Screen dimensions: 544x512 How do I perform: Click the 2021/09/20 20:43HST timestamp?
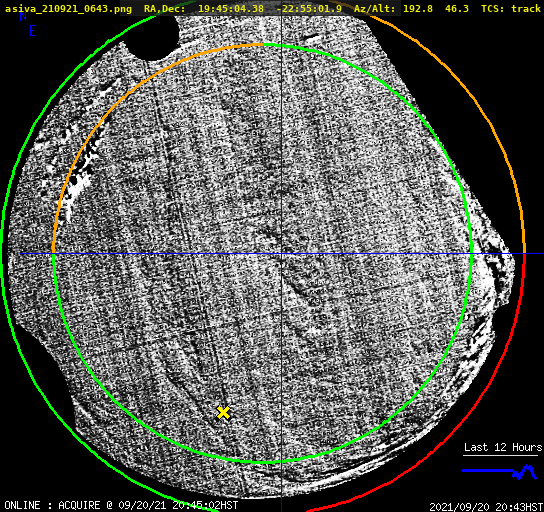[486, 507]
